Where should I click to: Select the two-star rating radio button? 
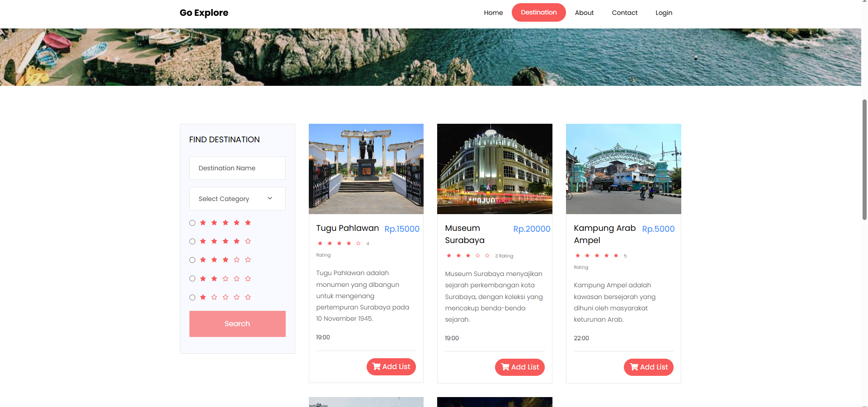click(192, 279)
